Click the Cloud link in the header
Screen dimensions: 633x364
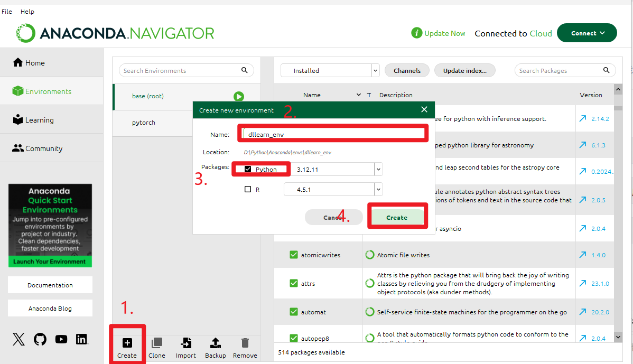(541, 33)
